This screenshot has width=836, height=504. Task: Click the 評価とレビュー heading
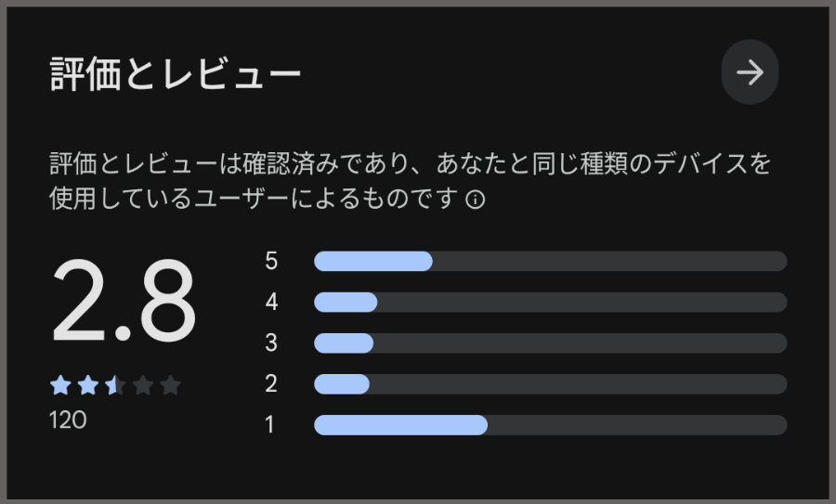(176, 74)
